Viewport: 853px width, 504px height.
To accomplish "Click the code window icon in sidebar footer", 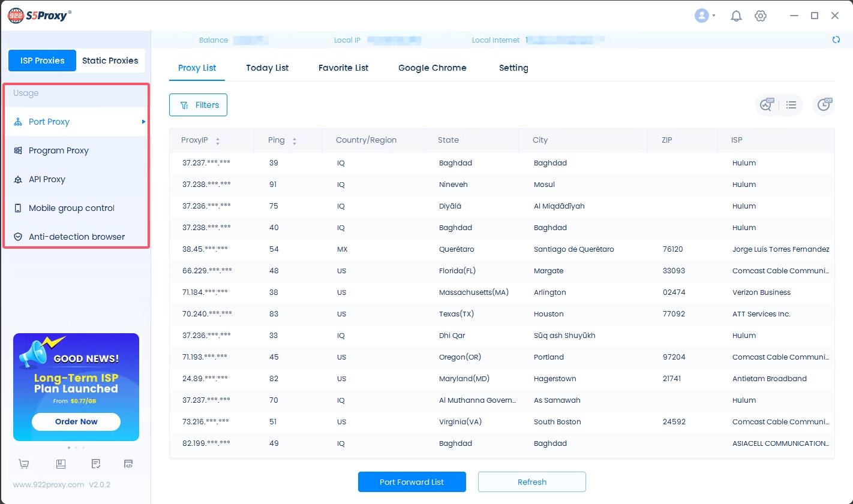I will [128, 464].
